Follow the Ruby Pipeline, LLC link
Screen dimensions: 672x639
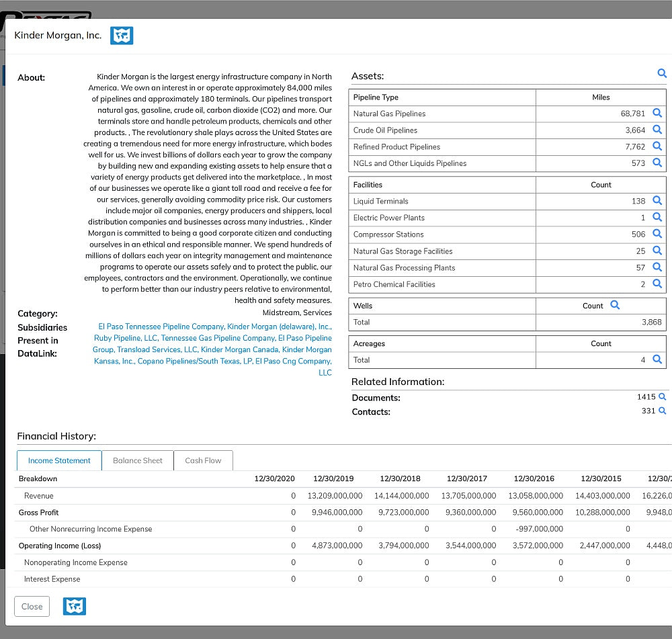[x=126, y=338]
